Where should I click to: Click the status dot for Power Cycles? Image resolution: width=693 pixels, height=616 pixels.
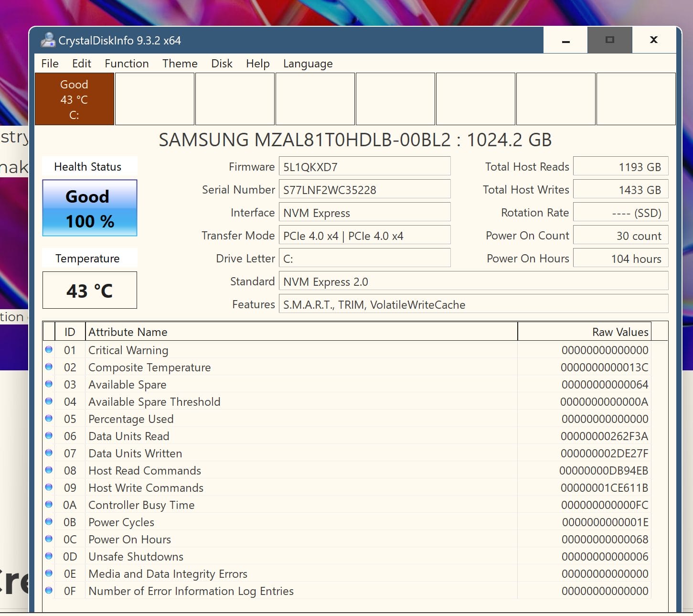point(49,521)
